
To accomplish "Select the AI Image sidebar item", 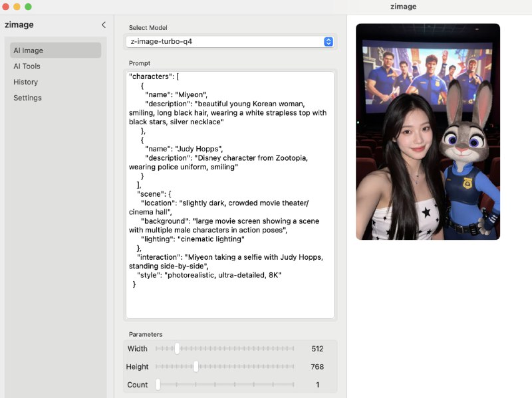I will pos(29,50).
